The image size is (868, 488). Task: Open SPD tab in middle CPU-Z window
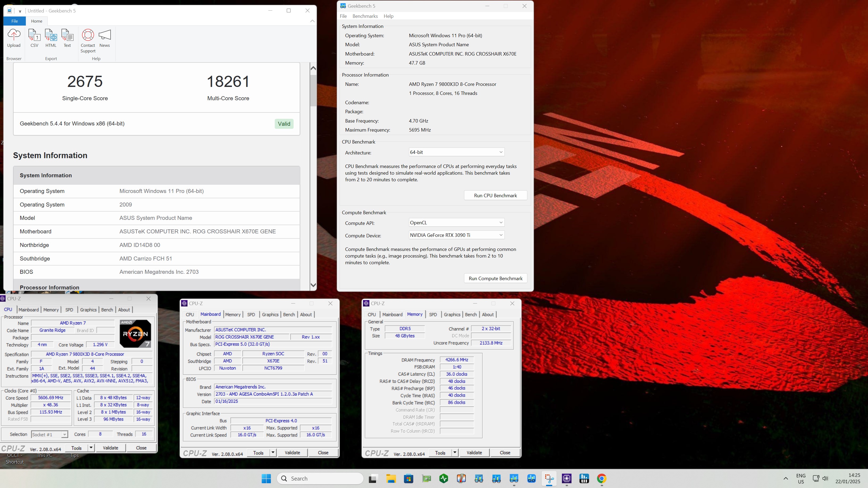click(x=251, y=314)
